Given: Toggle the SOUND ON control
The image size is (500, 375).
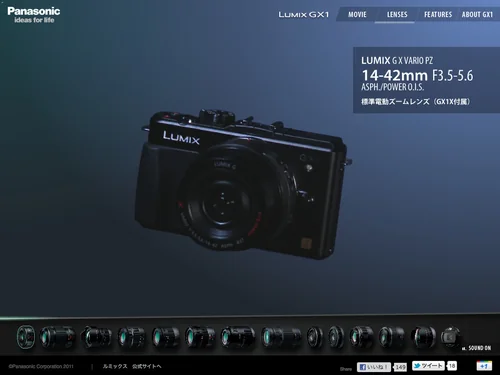Looking at the screenshot, I should 476,348.
